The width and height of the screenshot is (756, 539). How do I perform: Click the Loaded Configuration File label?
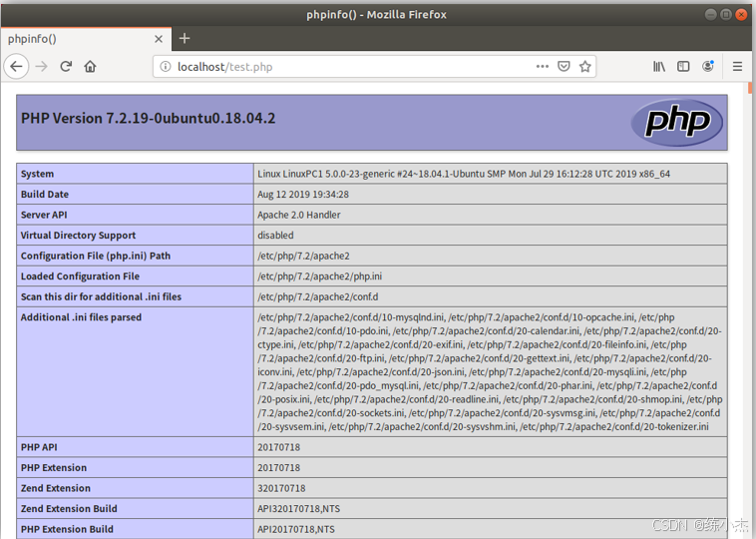tap(80, 276)
